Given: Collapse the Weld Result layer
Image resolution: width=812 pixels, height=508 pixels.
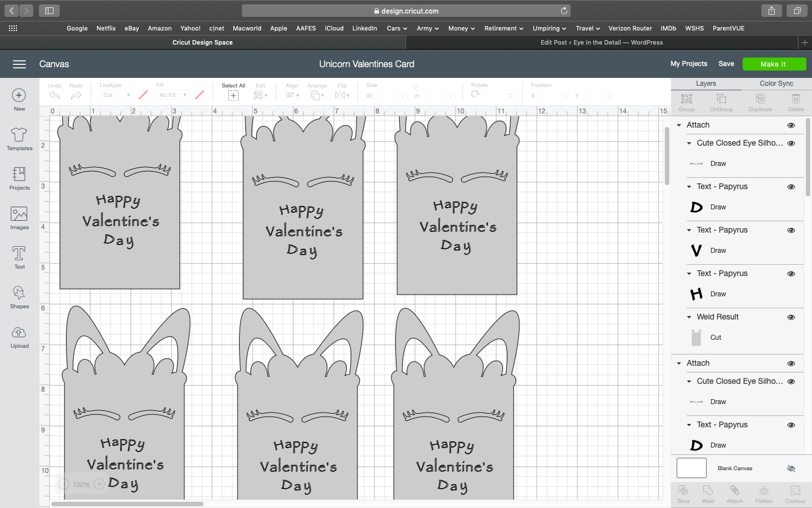Looking at the screenshot, I should (689, 317).
